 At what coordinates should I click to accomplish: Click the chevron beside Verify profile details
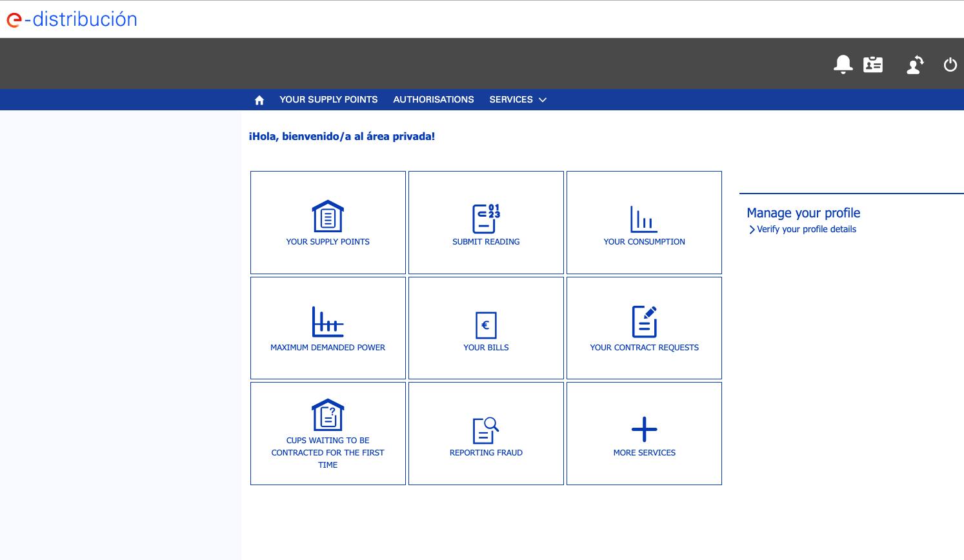coord(752,230)
